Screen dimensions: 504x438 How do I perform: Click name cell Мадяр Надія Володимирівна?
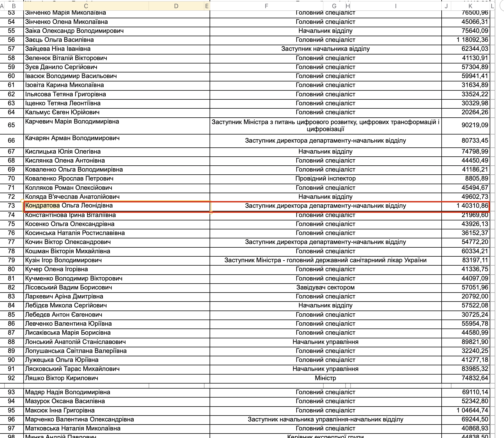click(117, 392)
